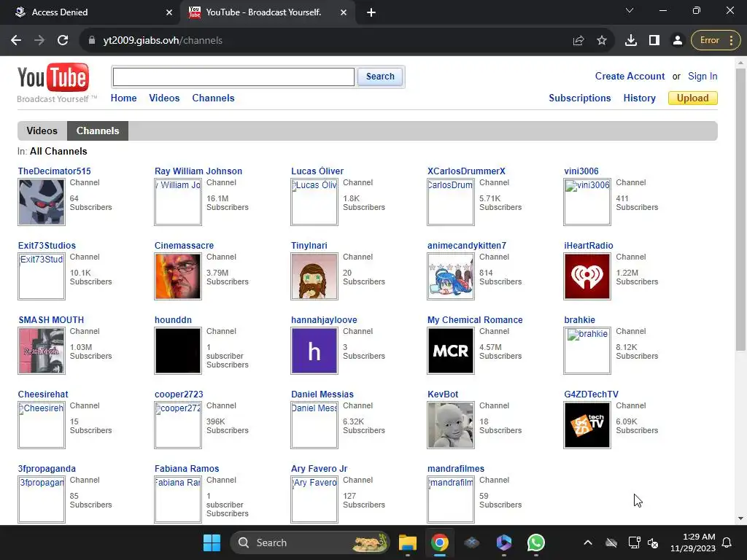Viewport: 747px width, 560px height.
Task: Open Daniel Messias channel link
Action: click(x=322, y=394)
